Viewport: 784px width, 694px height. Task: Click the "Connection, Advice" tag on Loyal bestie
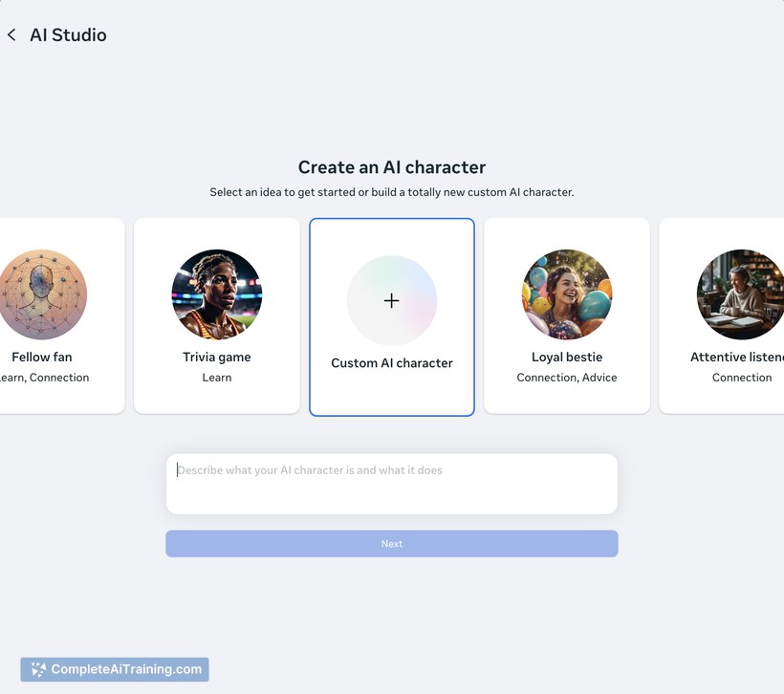(x=567, y=378)
